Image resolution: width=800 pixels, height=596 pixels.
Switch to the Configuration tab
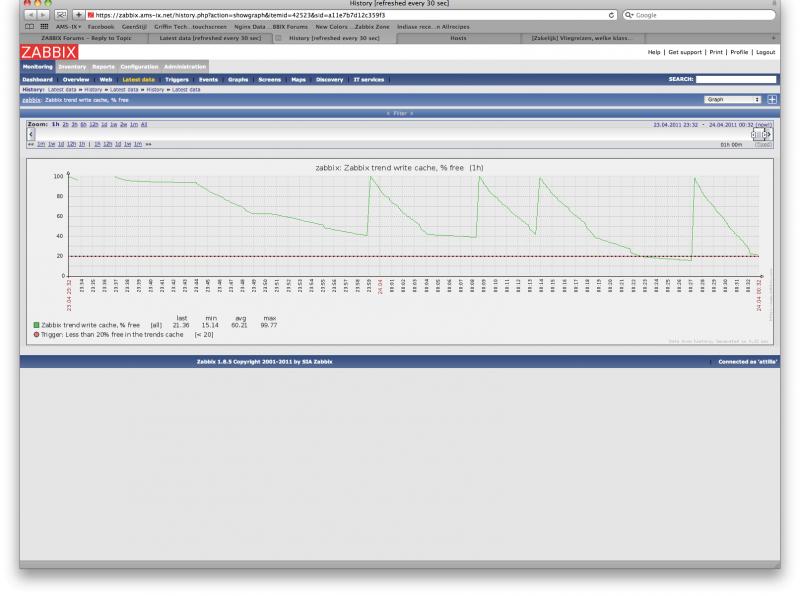pos(139,66)
